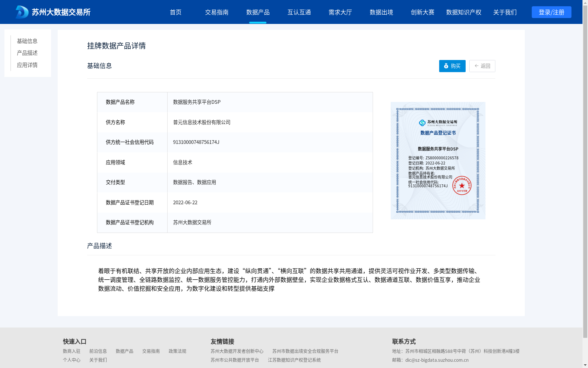Open the 苏州市数据出境安全合规服务平台 link
The width and height of the screenshot is (588, 368).
click(305, 351)
